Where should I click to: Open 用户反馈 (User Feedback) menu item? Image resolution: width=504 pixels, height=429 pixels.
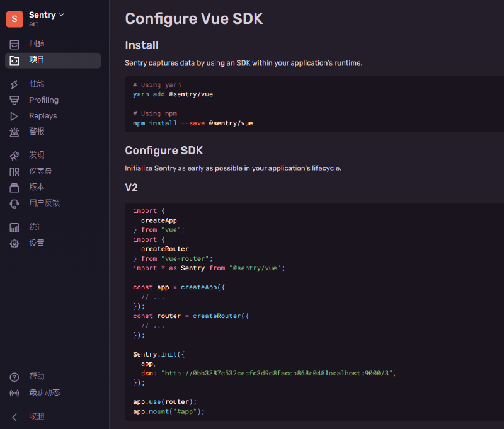44,203
